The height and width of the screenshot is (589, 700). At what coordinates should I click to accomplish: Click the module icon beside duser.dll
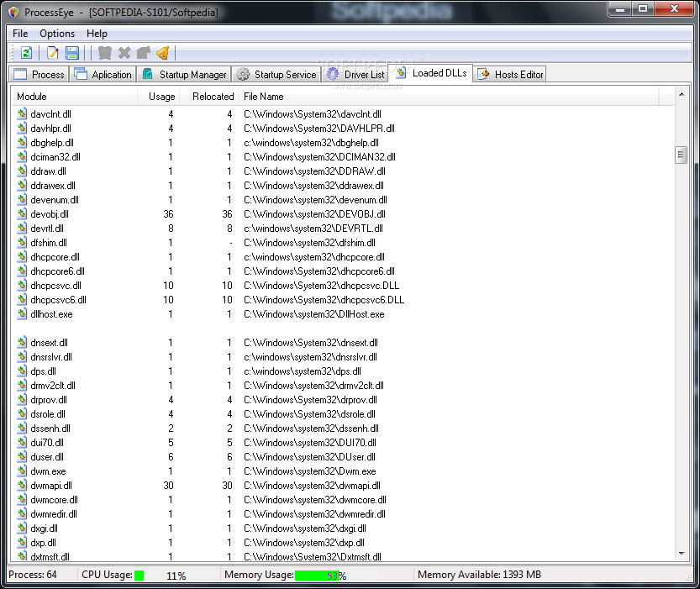(x=22, y=456)
